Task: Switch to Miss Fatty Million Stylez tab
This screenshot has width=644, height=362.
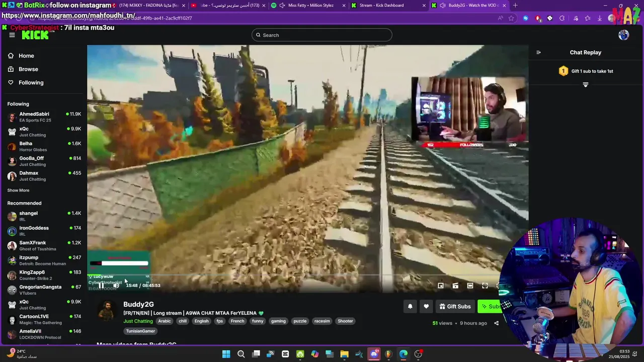Action: click(308, 6)
